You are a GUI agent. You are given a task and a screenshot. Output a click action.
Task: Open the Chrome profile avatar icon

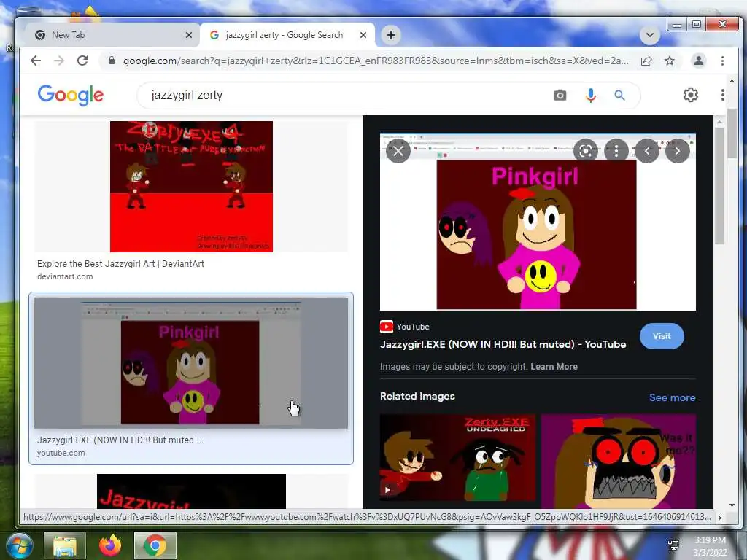point(698,61)
